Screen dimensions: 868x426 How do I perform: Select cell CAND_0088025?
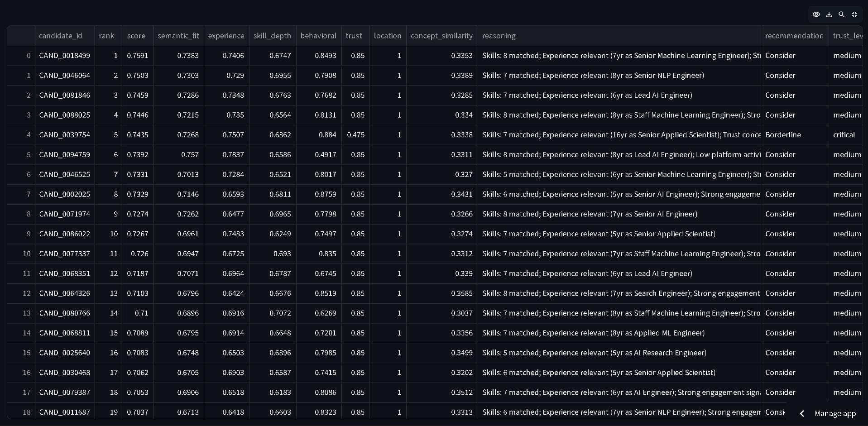(65, 115)
